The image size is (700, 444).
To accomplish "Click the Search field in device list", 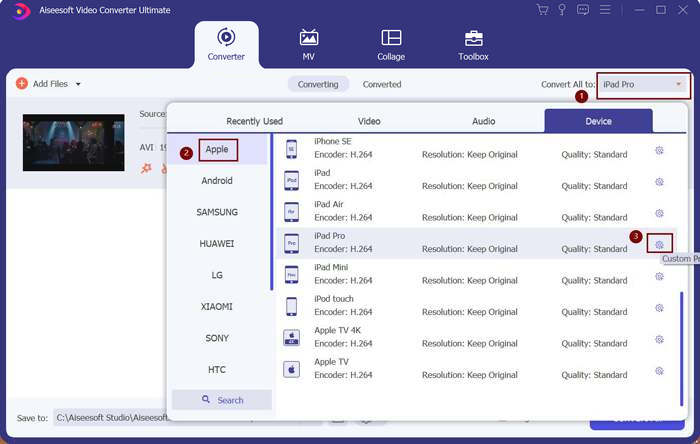I will point(222,400).
